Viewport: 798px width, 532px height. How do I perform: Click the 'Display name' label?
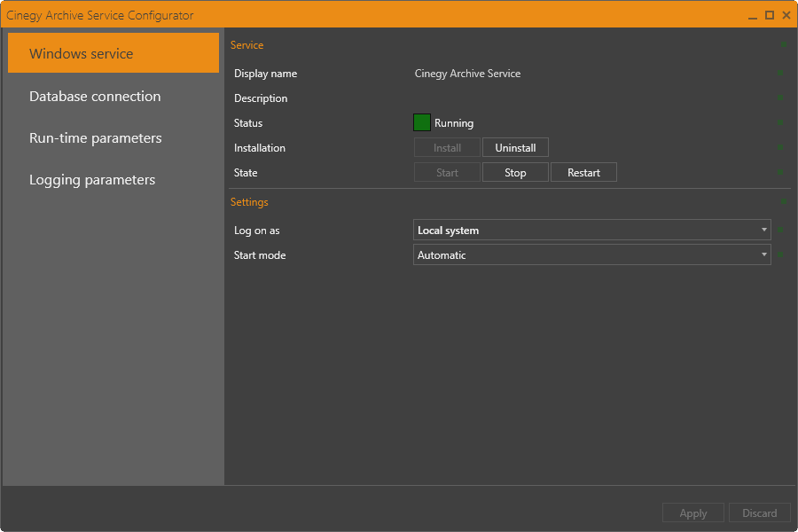[265, 74]
